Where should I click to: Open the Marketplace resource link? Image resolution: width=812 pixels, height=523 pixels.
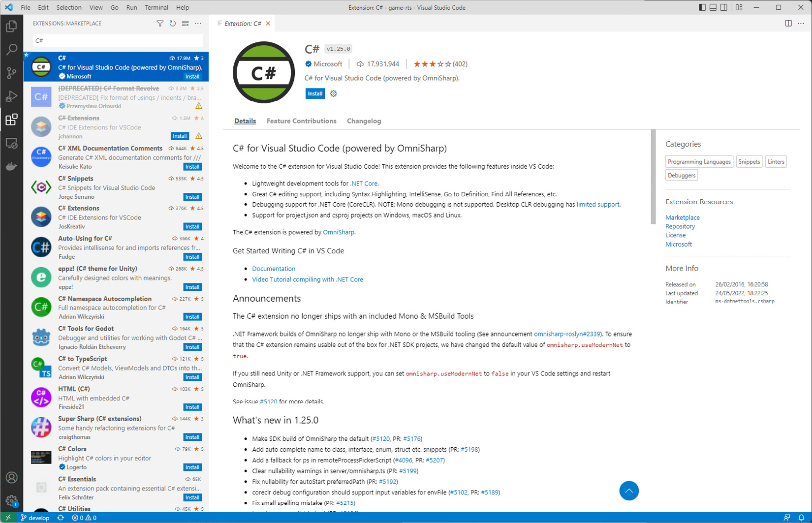pos(683,217)
